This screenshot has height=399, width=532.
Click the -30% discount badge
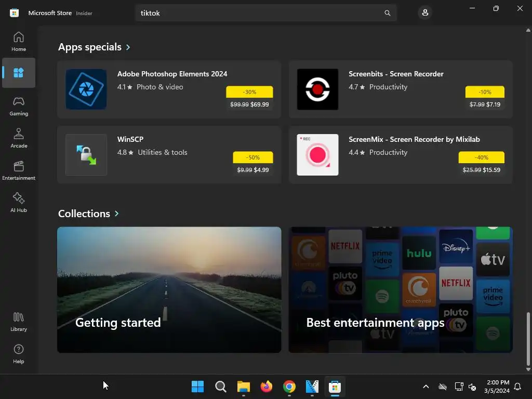[249, 92]
